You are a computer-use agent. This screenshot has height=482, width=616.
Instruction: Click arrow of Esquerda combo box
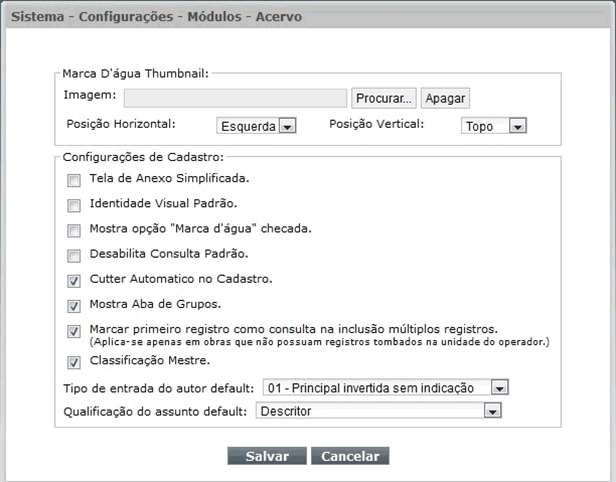(x=287, y=126)
